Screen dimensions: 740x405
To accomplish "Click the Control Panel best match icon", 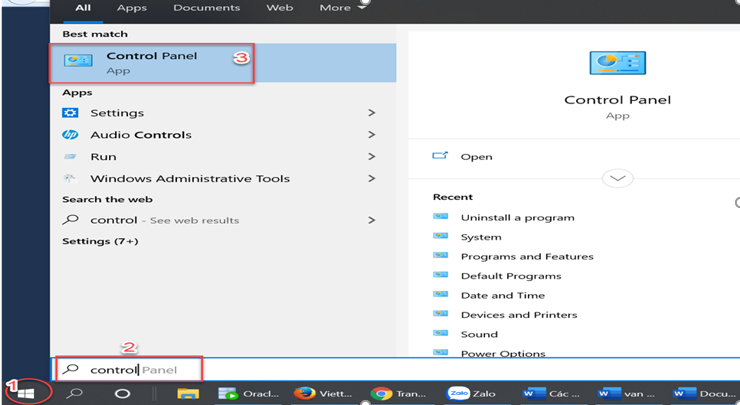I will coord(78,60).
